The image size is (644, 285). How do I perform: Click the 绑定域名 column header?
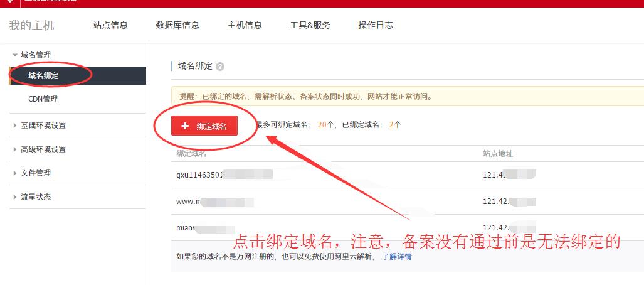191,154
